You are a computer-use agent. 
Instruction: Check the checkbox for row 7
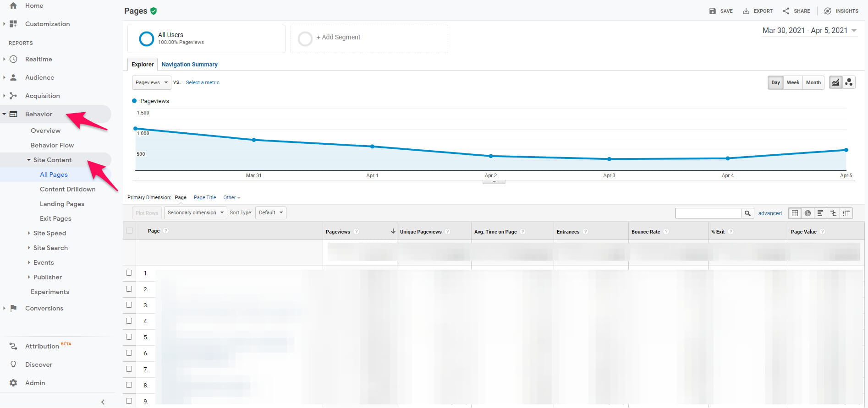(x=129, y=369)
